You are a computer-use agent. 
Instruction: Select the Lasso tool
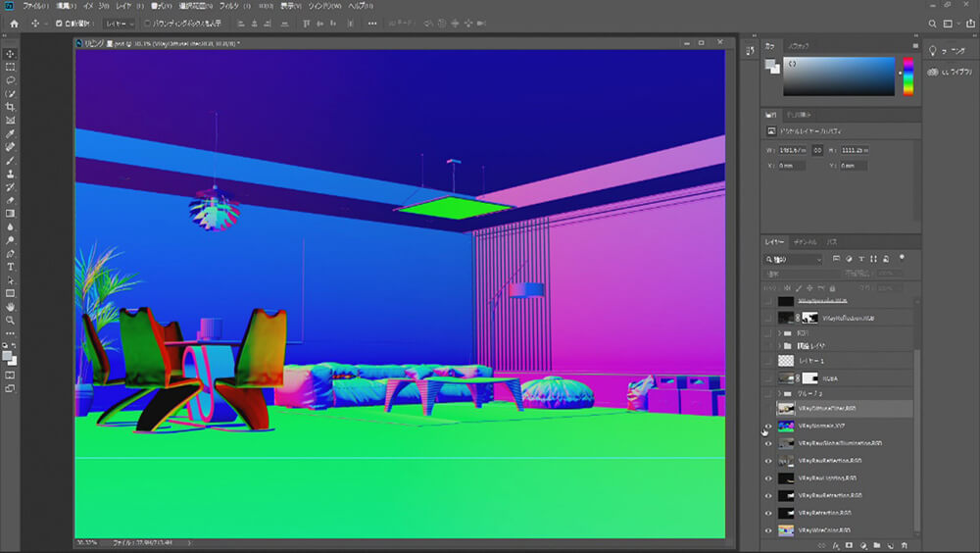pyautogui.click(x=10, y=80)
